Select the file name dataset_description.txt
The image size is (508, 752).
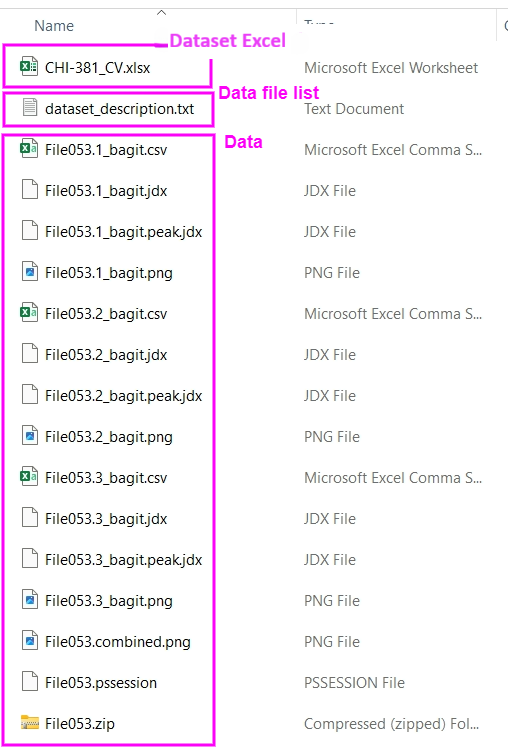119,109
